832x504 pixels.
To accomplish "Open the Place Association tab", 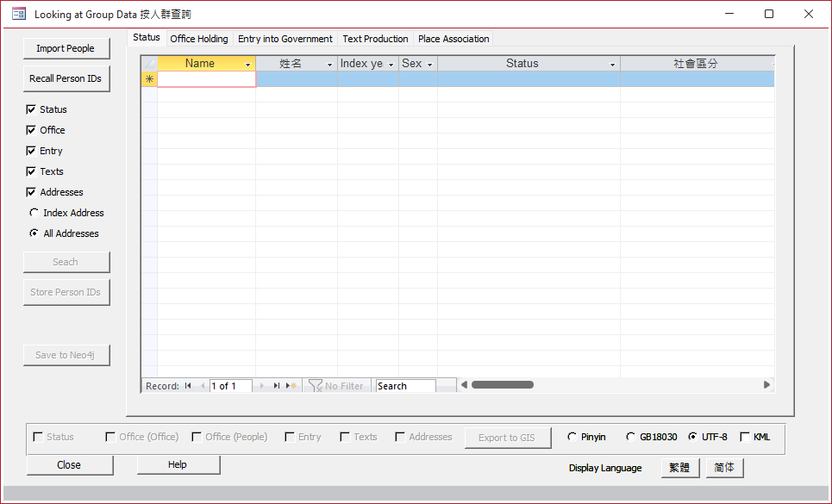I will click(454, 39).
